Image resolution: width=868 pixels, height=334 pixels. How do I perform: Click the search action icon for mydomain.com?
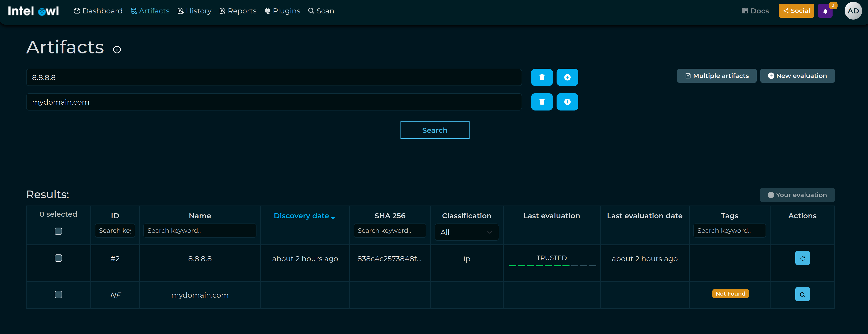tap(802, 294)
